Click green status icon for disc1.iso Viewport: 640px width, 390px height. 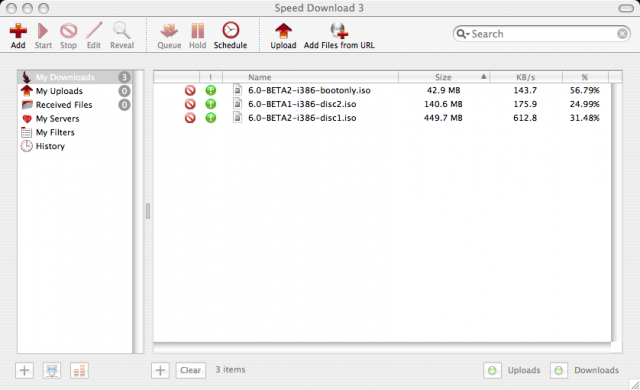click(211, 118)
